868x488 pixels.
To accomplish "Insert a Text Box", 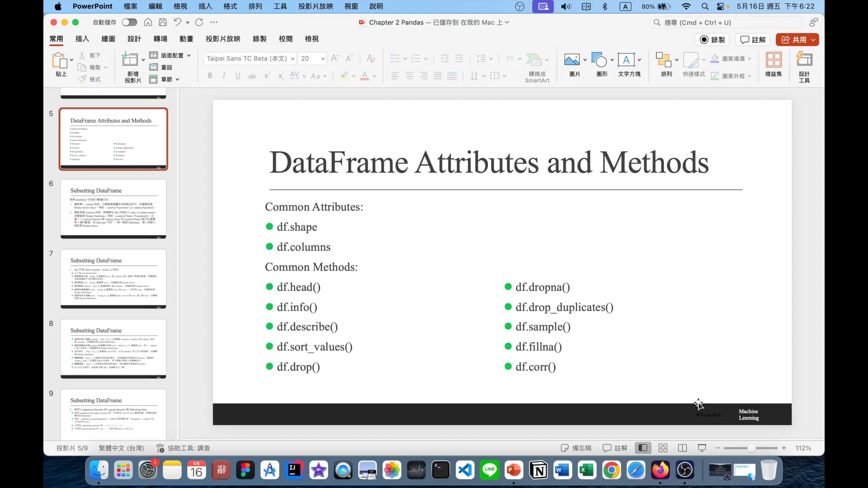I will click(x=626, y=60).
